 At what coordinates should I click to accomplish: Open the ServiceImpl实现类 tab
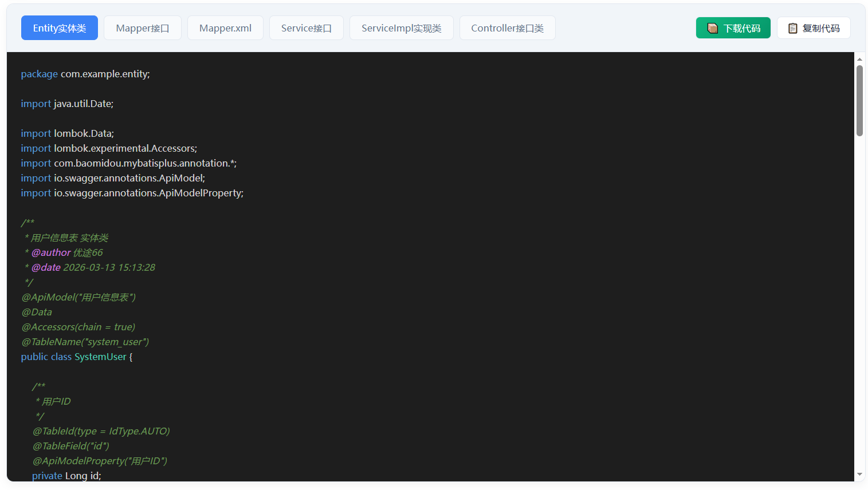[x=402, y=28]
